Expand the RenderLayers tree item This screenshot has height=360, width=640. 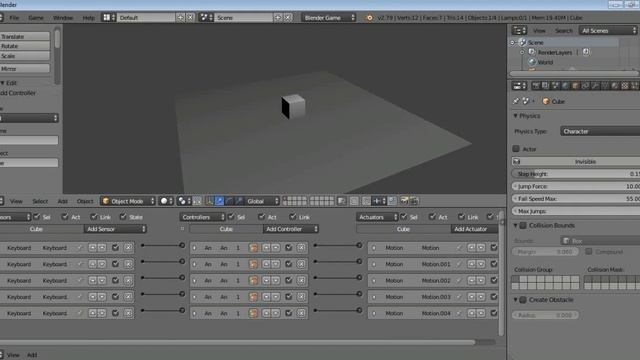[522, 52]
